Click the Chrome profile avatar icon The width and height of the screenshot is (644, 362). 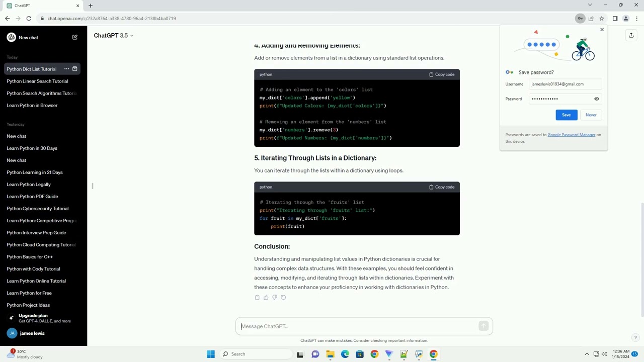coord(626,19)
